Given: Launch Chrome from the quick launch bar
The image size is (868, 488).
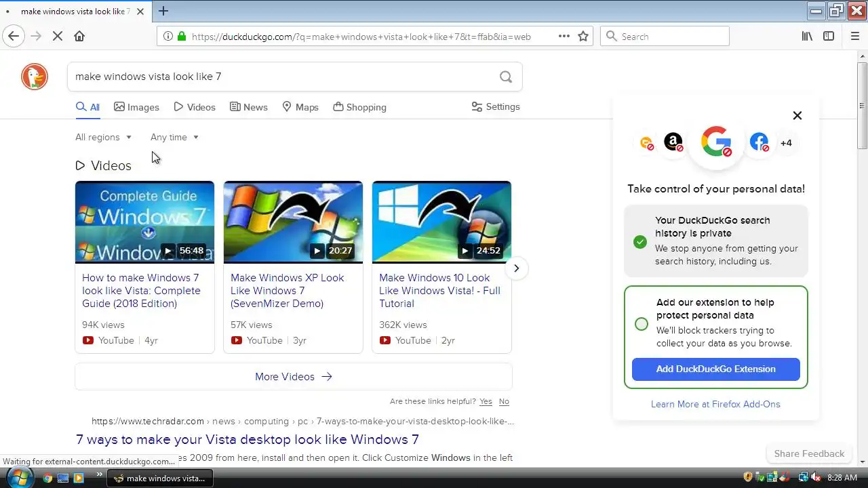Looking at the screenshot, I should 47,478.
